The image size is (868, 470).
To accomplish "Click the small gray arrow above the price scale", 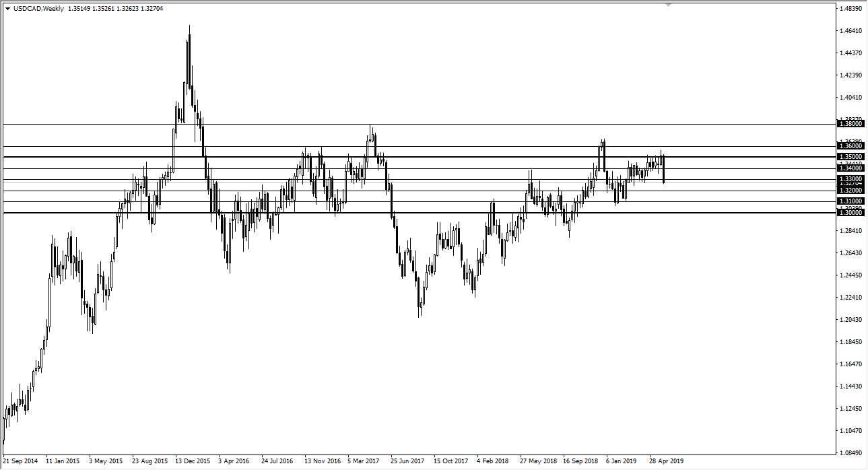I will (x=669, y=5).
